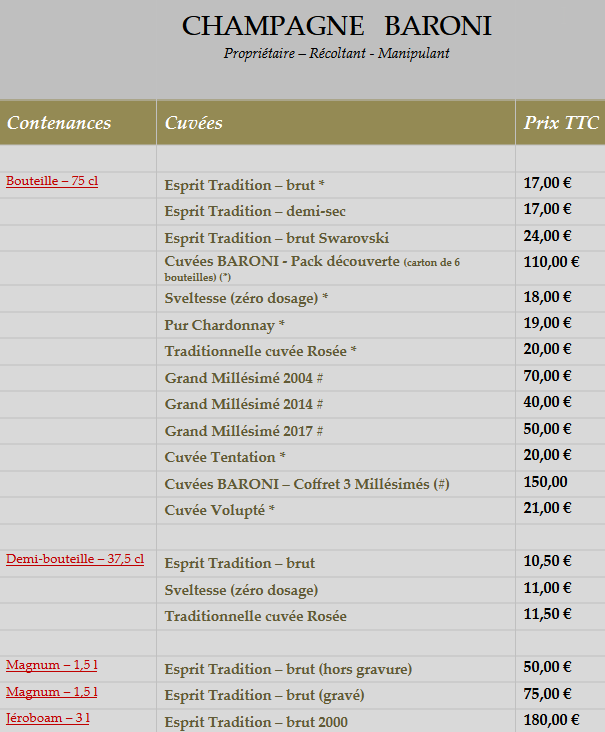Viewport: 605px width, 732px height.
Task: Click the "110,00 €" Pack découverte price
Action: pos(551,262)
